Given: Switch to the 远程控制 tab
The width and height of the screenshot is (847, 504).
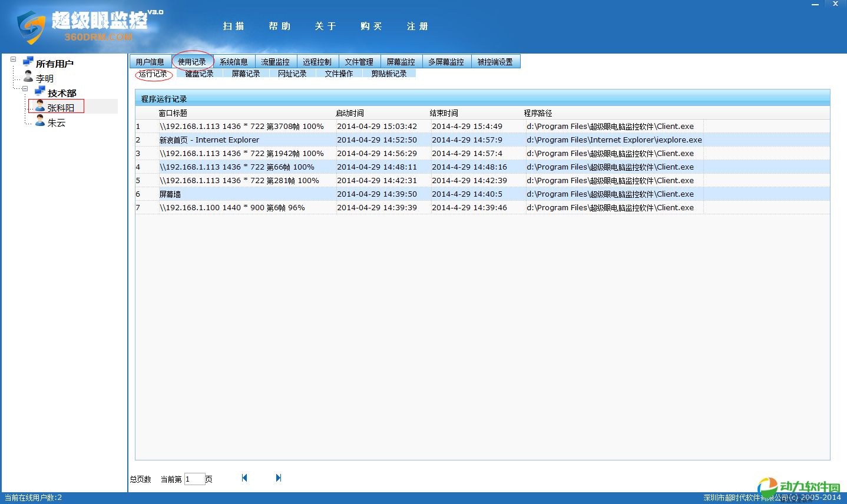Looking at the screenshot, I should [x=317, y=62].
